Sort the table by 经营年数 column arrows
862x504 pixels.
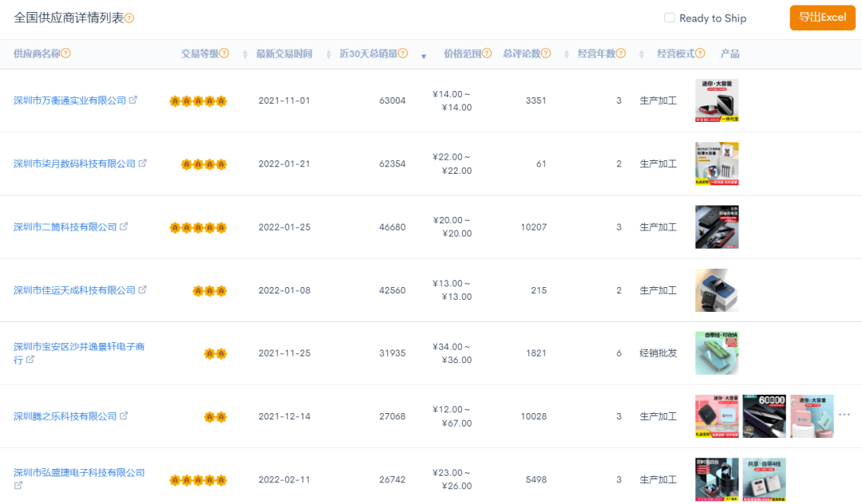coord(642,54)
